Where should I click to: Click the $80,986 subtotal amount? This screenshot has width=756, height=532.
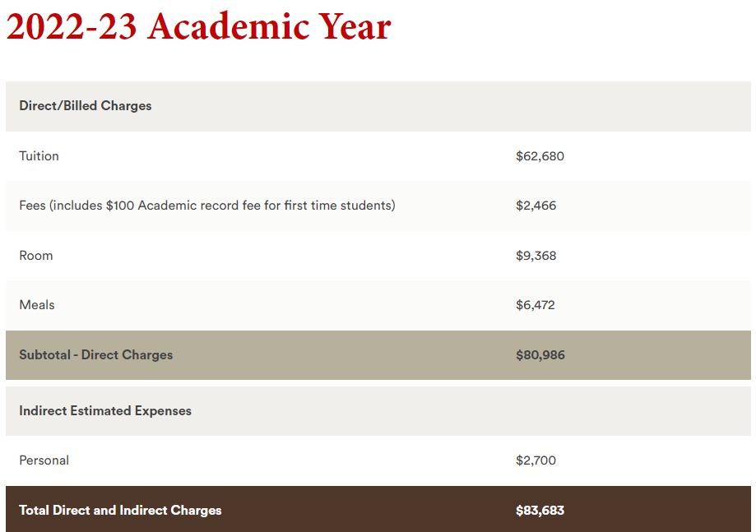click(x=540, y=355)
